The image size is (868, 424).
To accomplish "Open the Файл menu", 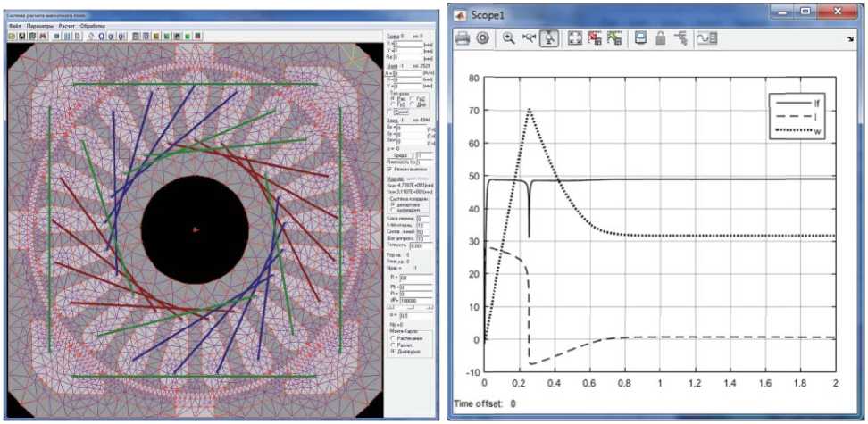I will pos(15,26).
